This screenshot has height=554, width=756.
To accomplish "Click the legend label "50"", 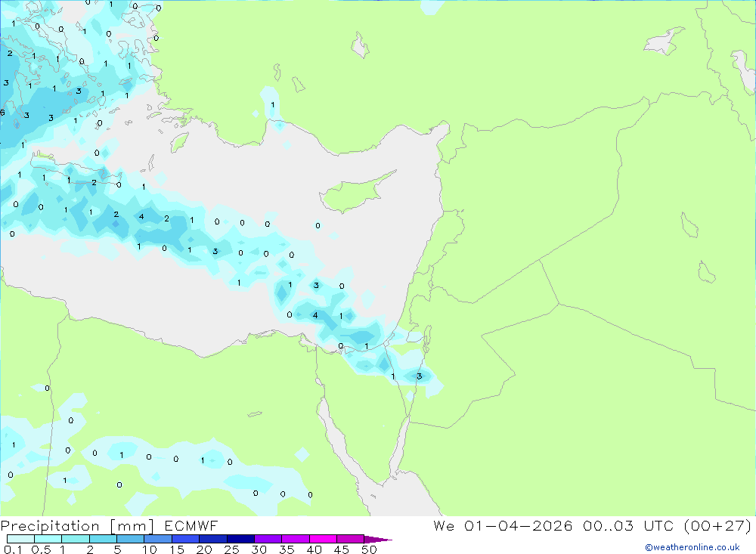I will click(x=370, y=549).
